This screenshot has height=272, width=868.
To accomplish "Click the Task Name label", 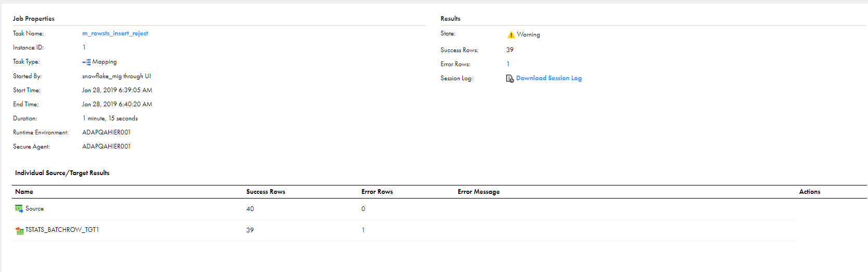I will (x=29, y=33).
